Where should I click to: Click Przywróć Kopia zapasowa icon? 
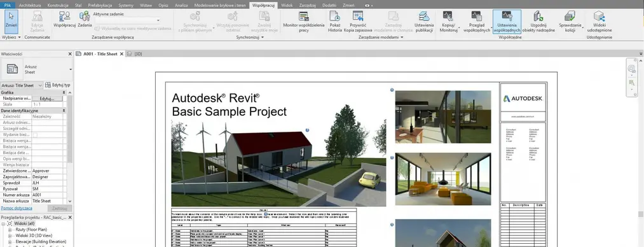pos(358,22)
